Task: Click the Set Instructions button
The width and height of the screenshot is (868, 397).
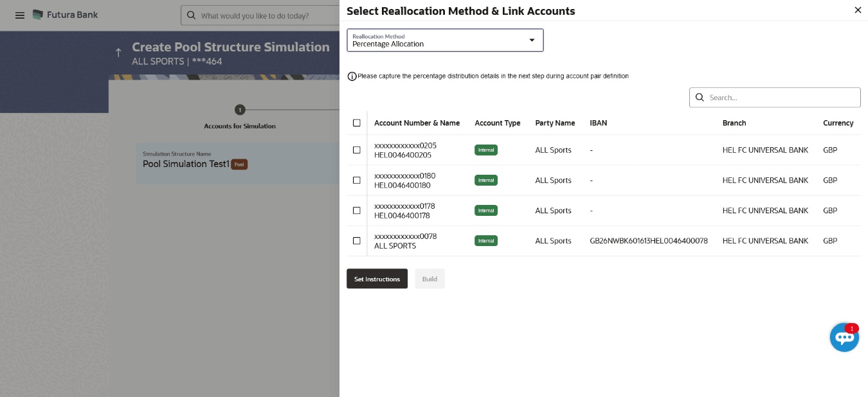Action: pyautogui.click(x=377, y=279)
